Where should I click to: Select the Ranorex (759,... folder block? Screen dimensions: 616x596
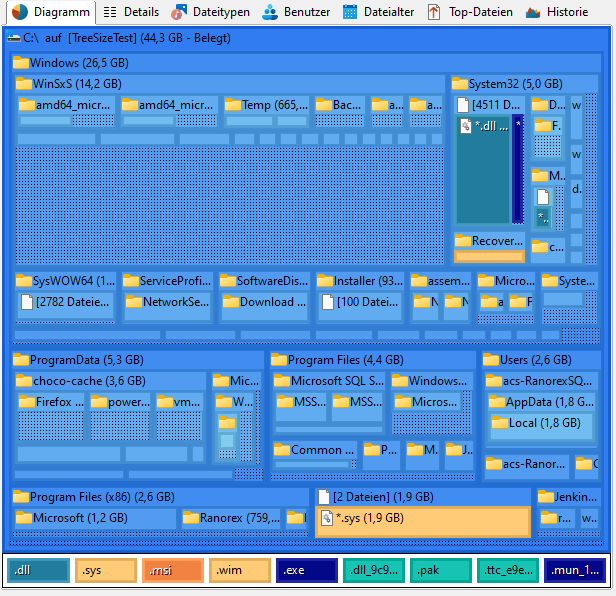click(x=231, y=518)
